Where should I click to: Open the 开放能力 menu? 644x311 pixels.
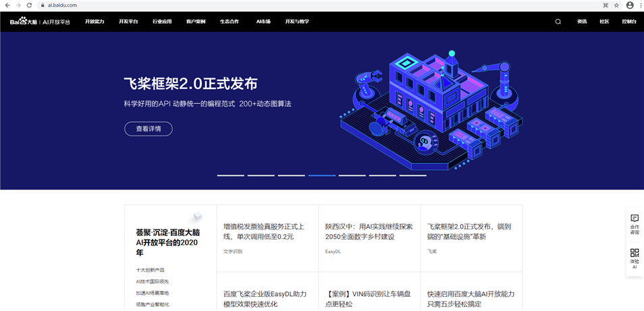pyautogui.click(x=95, y=22)
